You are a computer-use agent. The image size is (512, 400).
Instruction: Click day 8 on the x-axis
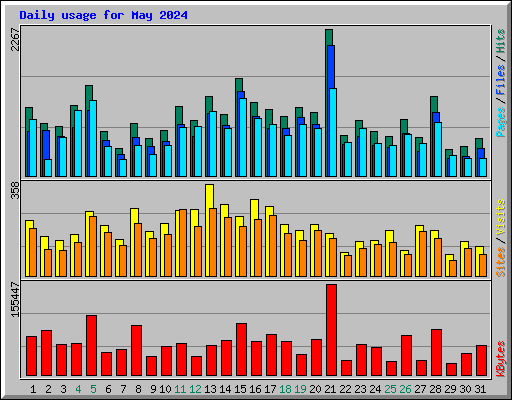coord(138,389)
